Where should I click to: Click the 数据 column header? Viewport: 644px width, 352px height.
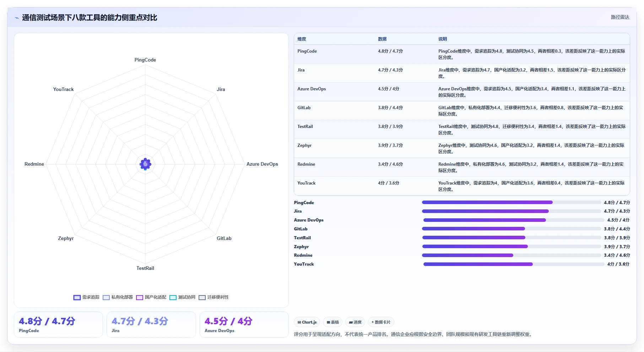382,39
